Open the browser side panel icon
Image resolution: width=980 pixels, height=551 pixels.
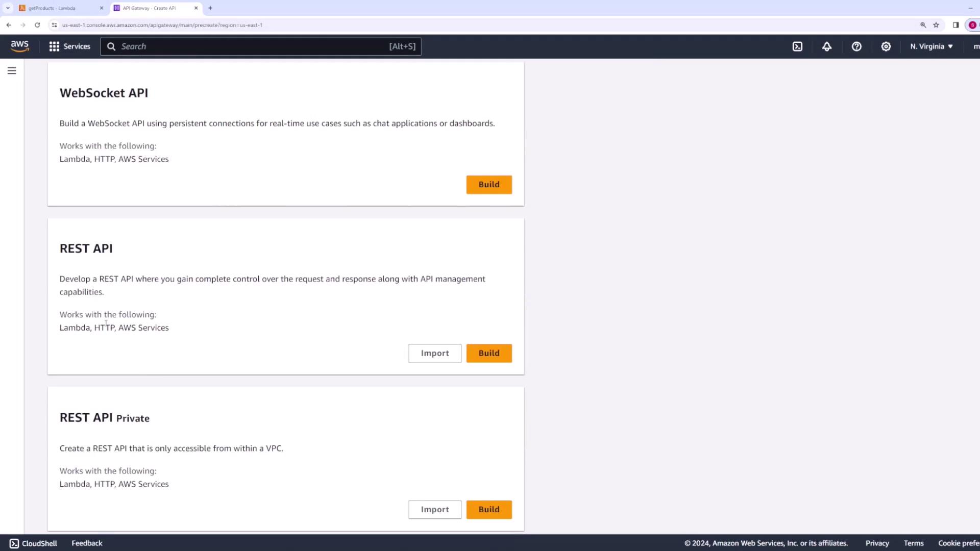[955, 25]
